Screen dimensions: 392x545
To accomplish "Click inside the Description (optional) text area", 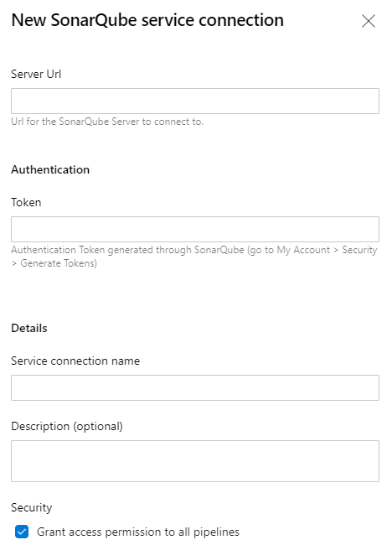I will [195, 461].
